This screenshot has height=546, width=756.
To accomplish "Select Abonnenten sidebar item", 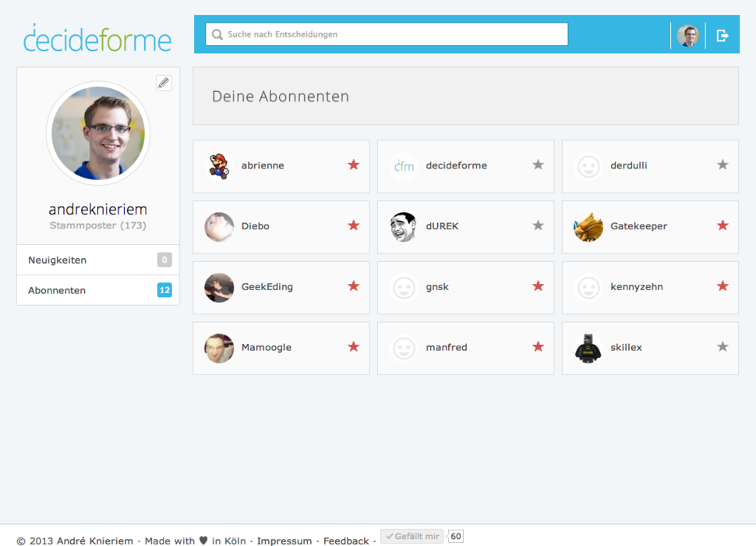I will (x=57, y=290).
